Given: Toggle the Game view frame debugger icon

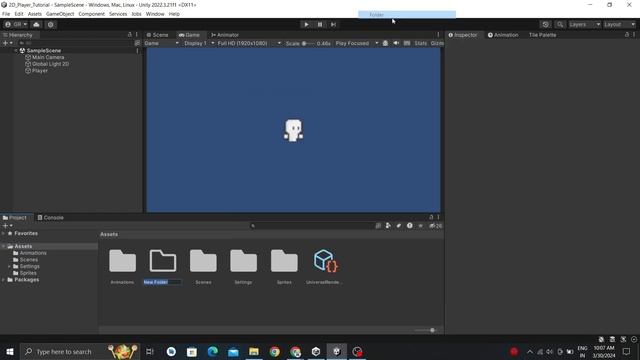Looking at the screenshot, I should (x=385, y=43).
